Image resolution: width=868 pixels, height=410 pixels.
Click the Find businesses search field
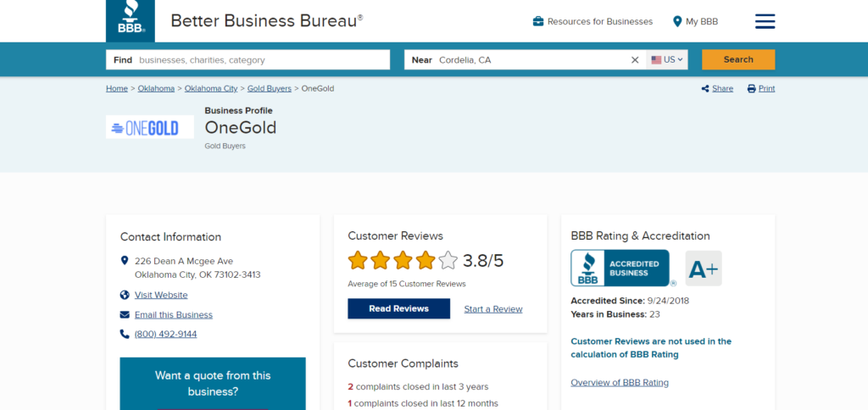coord(248,60)
